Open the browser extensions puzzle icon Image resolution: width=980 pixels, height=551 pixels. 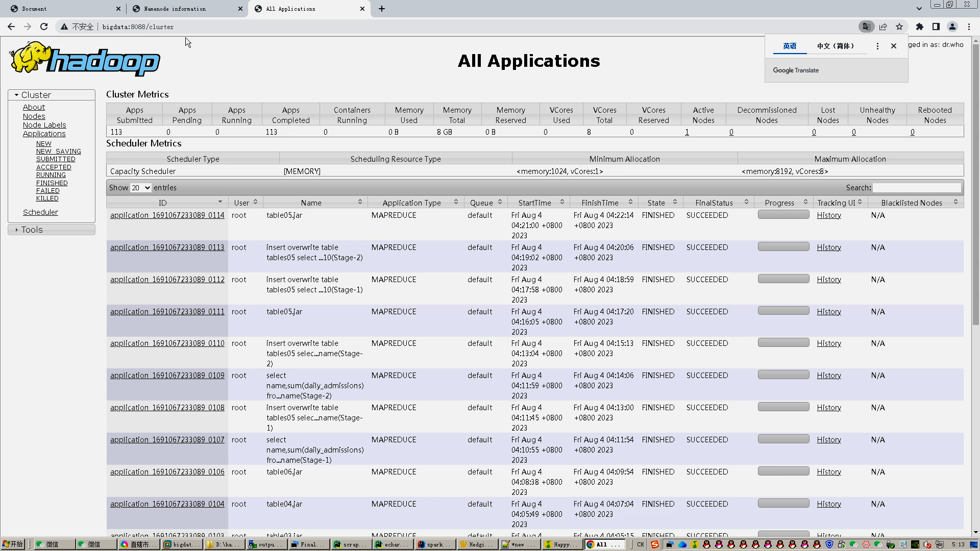(x=920, y=27)
